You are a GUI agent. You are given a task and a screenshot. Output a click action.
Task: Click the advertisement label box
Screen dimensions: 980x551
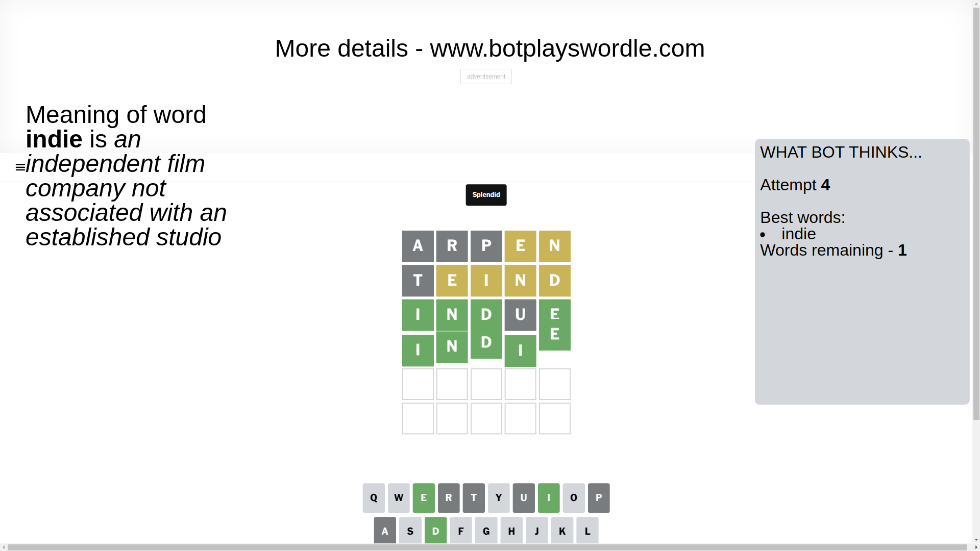pos(486,77)
